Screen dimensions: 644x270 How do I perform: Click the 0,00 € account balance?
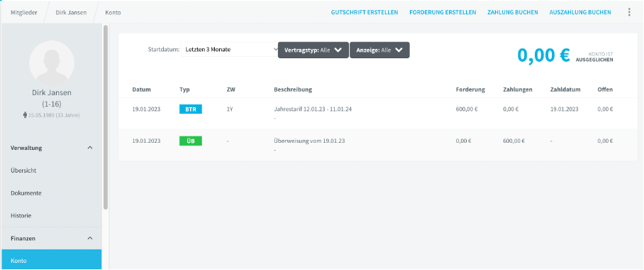tap(543, 55)
